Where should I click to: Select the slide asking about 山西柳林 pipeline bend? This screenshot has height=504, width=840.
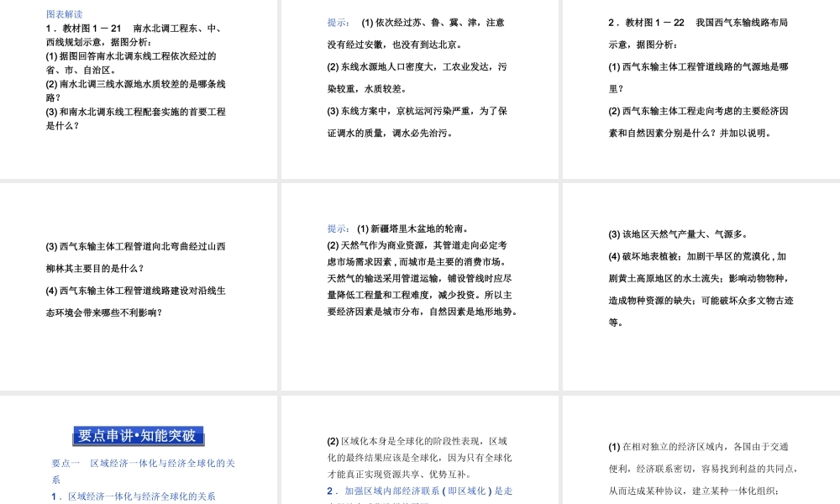coord(139,286)
